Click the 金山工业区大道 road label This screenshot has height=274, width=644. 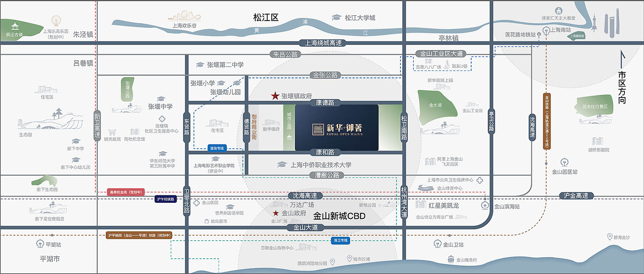441,54
